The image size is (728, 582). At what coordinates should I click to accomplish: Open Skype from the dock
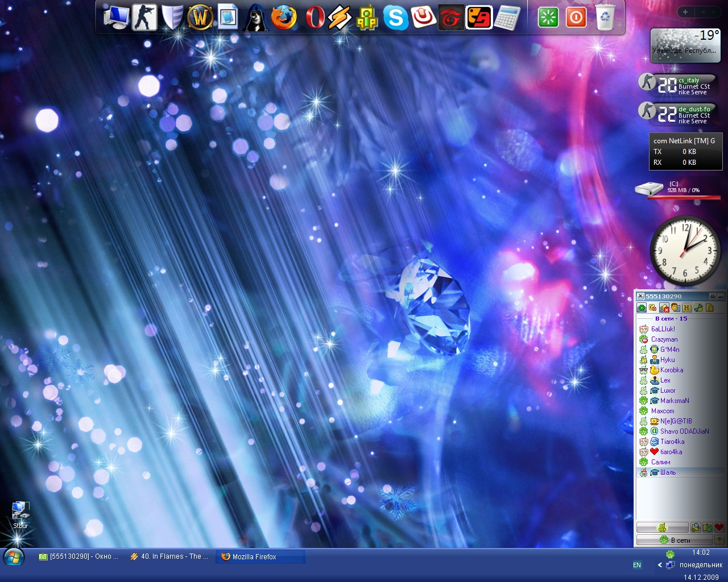point(395,18)
